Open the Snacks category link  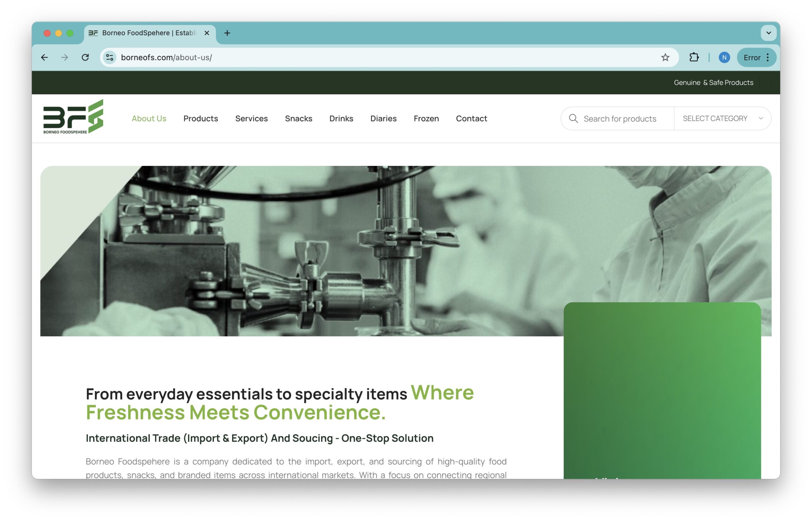click(298, 118)
